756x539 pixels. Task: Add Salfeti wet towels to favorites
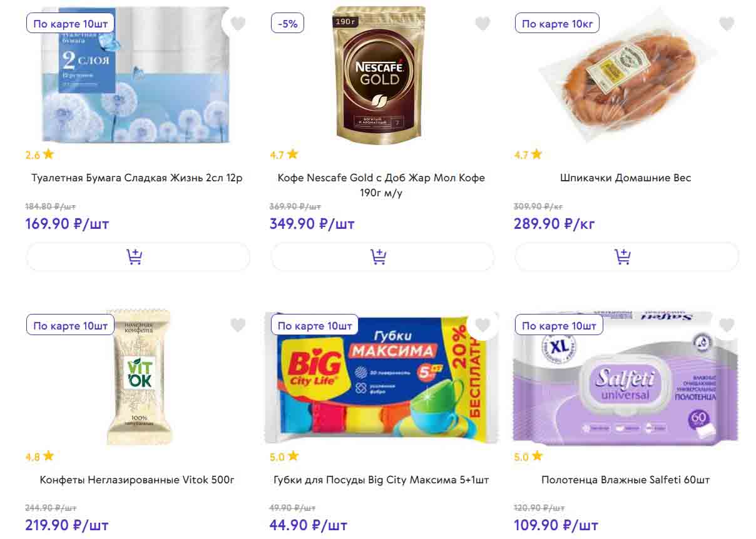pyautogui.click(x=727, y=325)
